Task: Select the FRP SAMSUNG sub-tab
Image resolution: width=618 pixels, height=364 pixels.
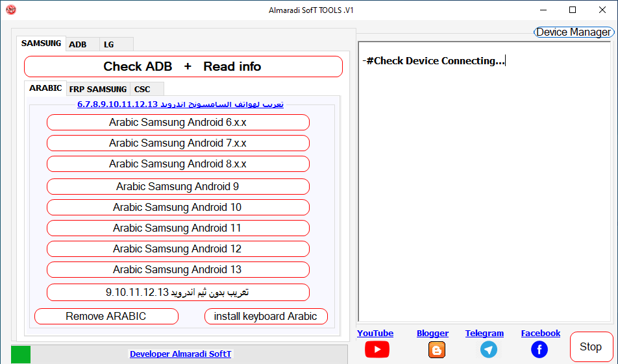Action: coord(97,89)
